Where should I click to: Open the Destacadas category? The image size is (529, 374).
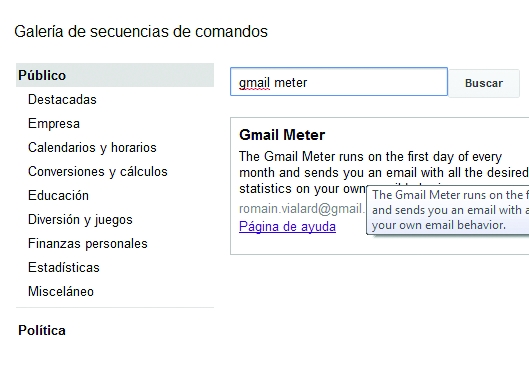coord(62,99)
